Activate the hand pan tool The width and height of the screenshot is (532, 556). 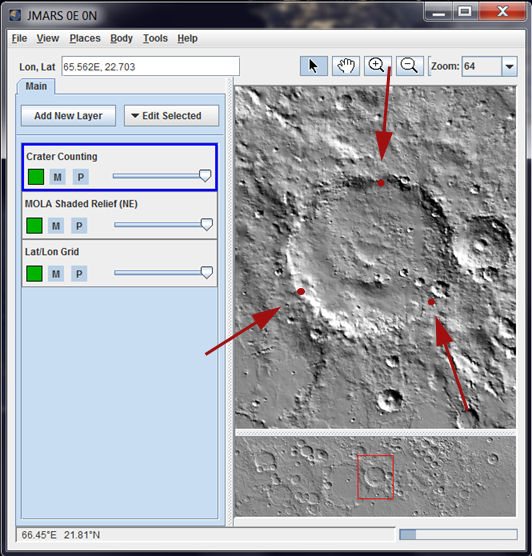(346, 66)
